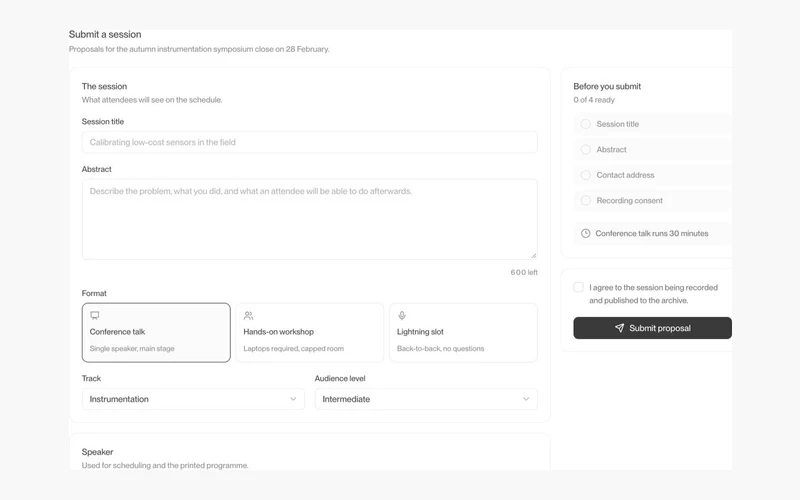Viewport: 800px width, 500px height.
Task: Click the abstract textarea resize handle
Action: [533, 255]
